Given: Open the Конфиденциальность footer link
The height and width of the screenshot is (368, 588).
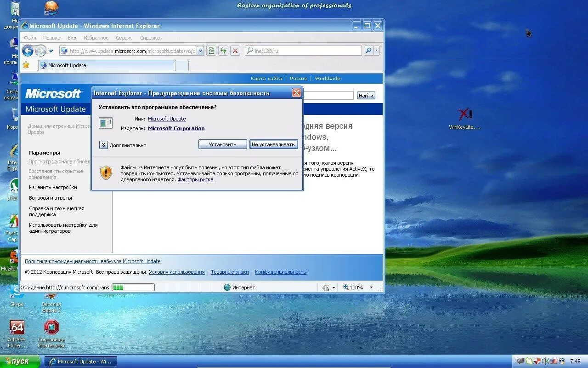Looking at the screenshot, I should pos(281,272).
